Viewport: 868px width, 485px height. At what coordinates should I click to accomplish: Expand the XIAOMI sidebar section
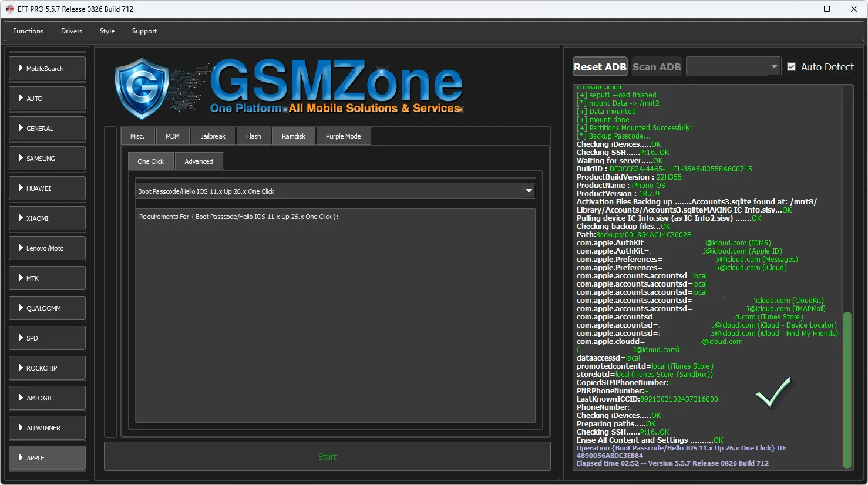(48, 218)
